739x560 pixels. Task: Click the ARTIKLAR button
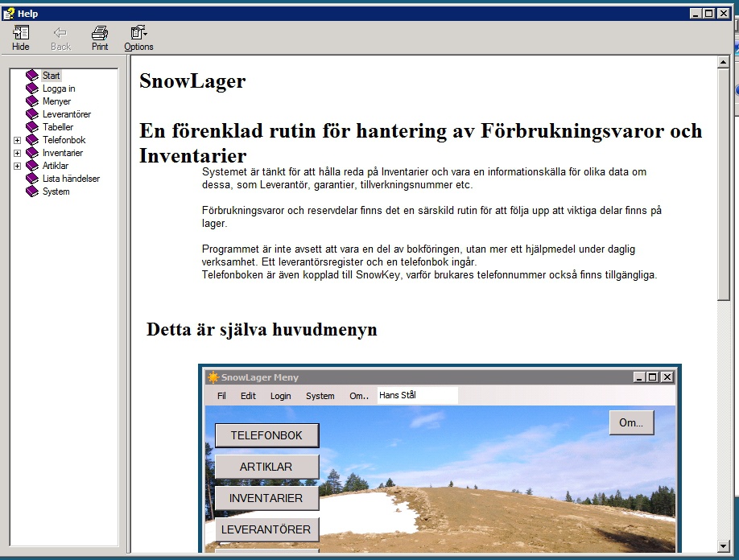(x=266, y=467)
